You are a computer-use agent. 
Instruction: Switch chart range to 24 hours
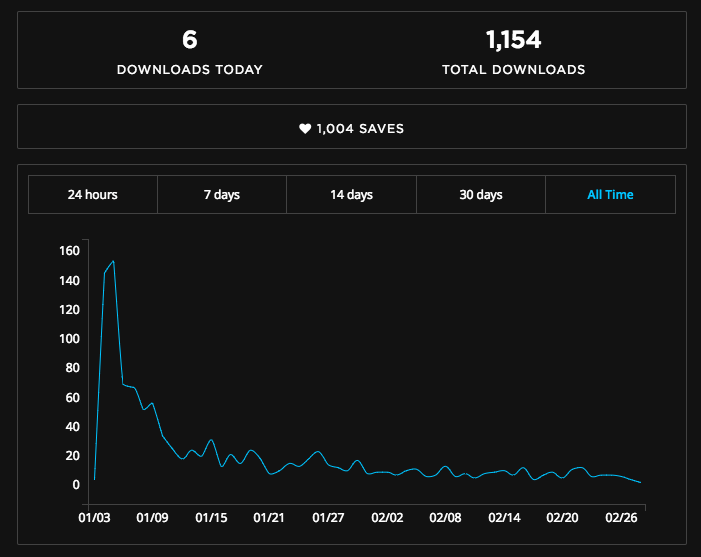(x=93, y=194)
